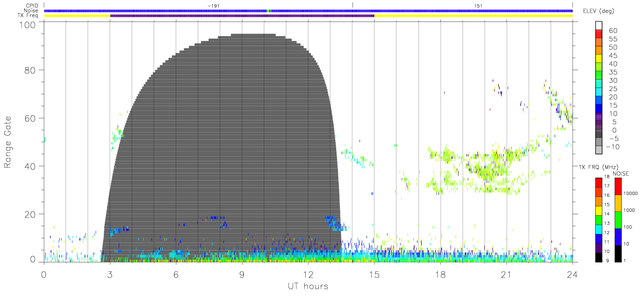Screen dimensions: 644x297
Task: Pick the black 9–10 MHz TX FRQ segment
Action: [599, 257]
